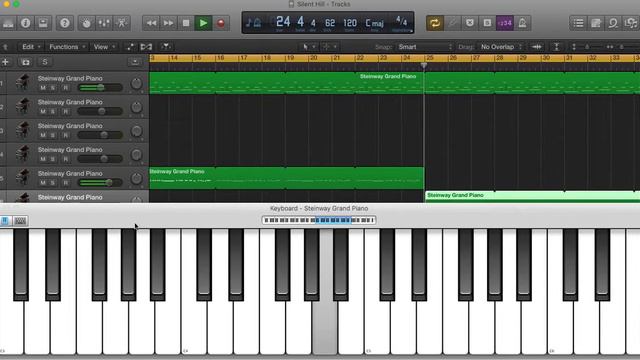Rewind the project
640x360 pixels.
[151, 23]
